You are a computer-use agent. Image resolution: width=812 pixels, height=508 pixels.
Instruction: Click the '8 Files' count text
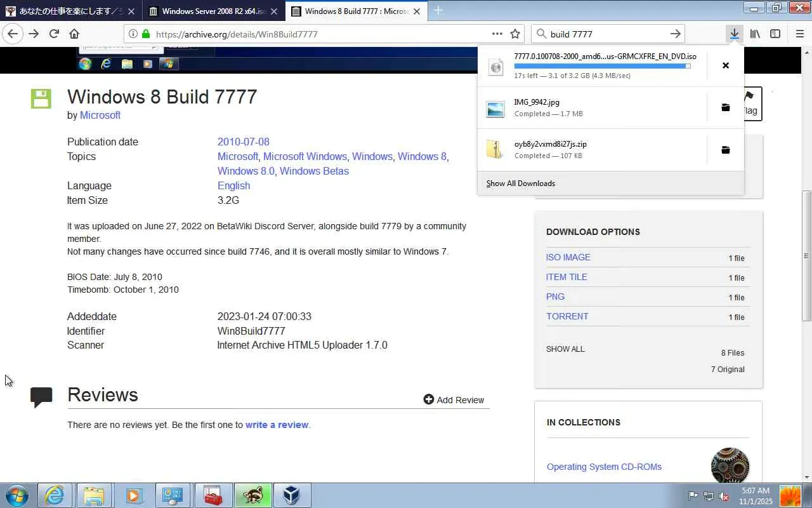[x=733, y=353]
